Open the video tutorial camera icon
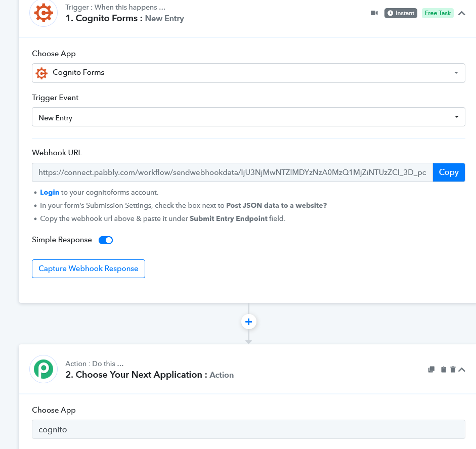 pos(374,13)
